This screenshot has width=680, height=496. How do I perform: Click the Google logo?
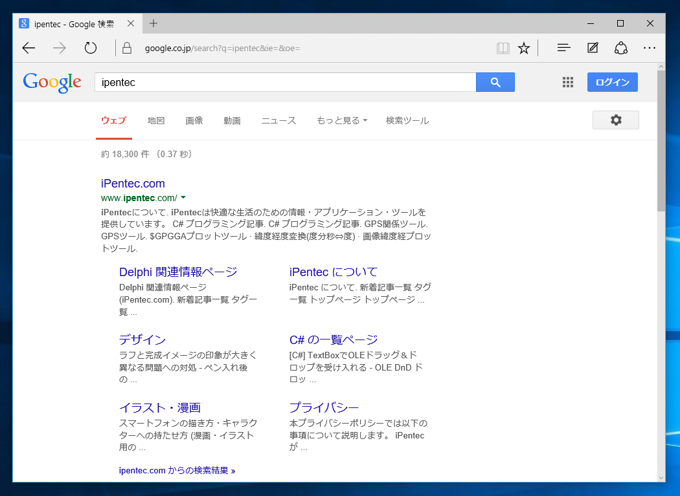click(x=52, y=82)
